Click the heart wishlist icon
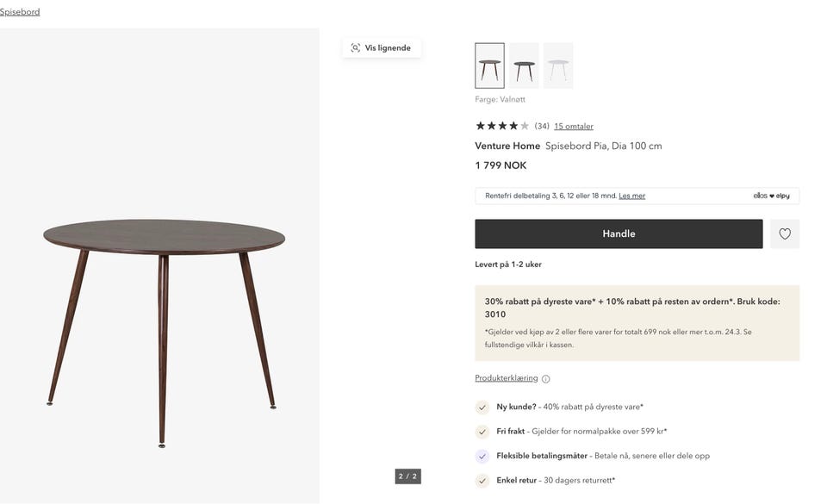The height and width of the screenshot is (504, 827). [x=785, y=233]
